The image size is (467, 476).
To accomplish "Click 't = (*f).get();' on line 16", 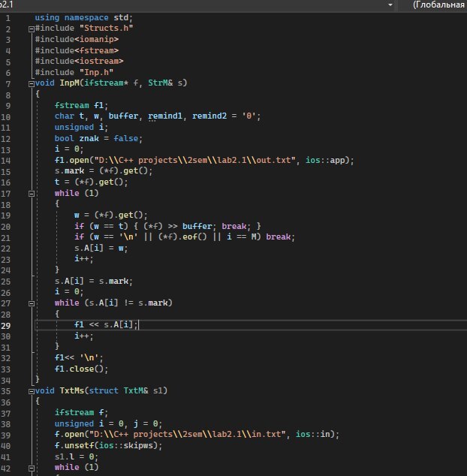I will tap(91, 182).
